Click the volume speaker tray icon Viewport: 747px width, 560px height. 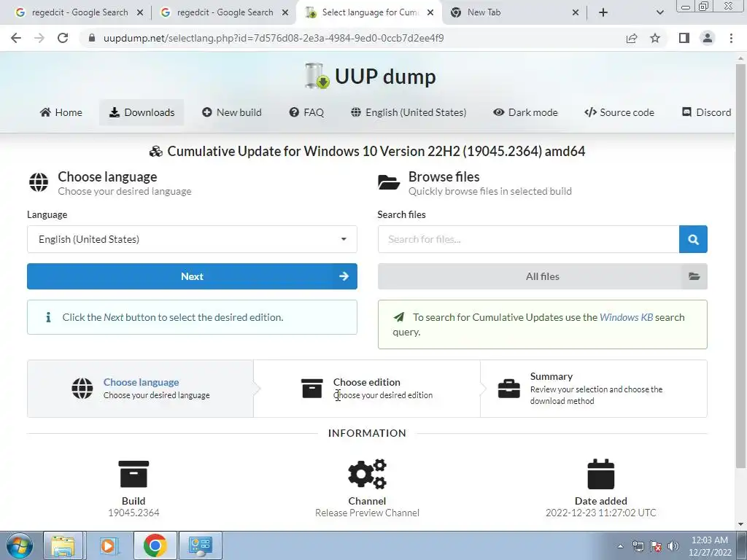673,546
